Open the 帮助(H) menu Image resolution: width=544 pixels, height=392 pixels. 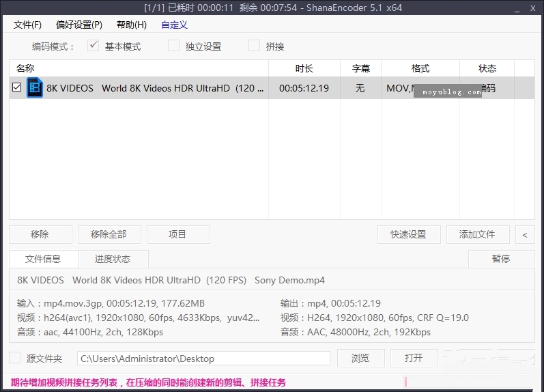(132, 25)
